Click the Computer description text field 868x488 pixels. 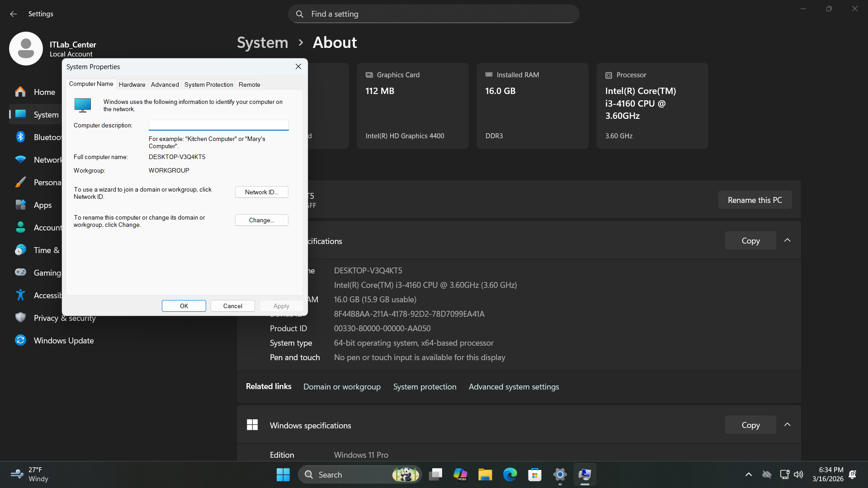point(218,125)
